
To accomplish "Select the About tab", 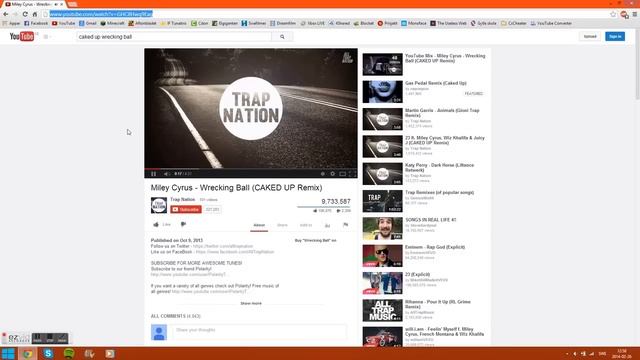I will point(259,225).
